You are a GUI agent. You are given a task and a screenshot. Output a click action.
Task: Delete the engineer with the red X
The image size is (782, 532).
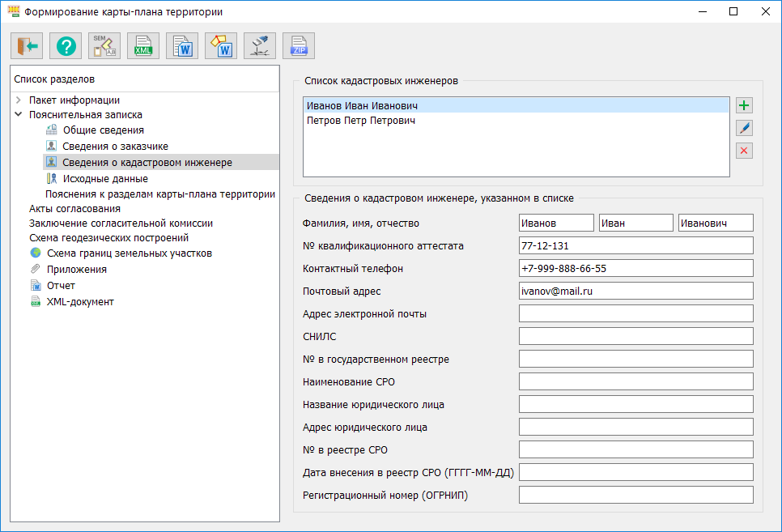pyautogui.click(x=744, y=151)
